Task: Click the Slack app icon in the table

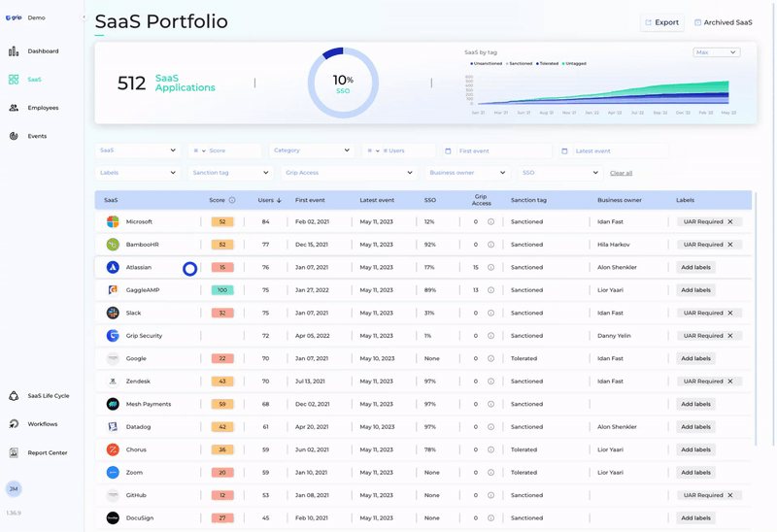Action: click(x=113, y=313)
